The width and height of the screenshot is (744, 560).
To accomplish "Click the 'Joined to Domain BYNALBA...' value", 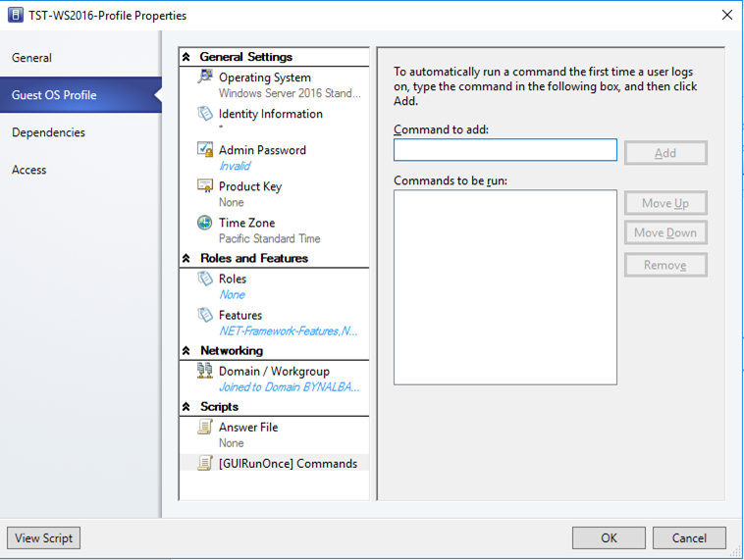I will coord(290,387).
